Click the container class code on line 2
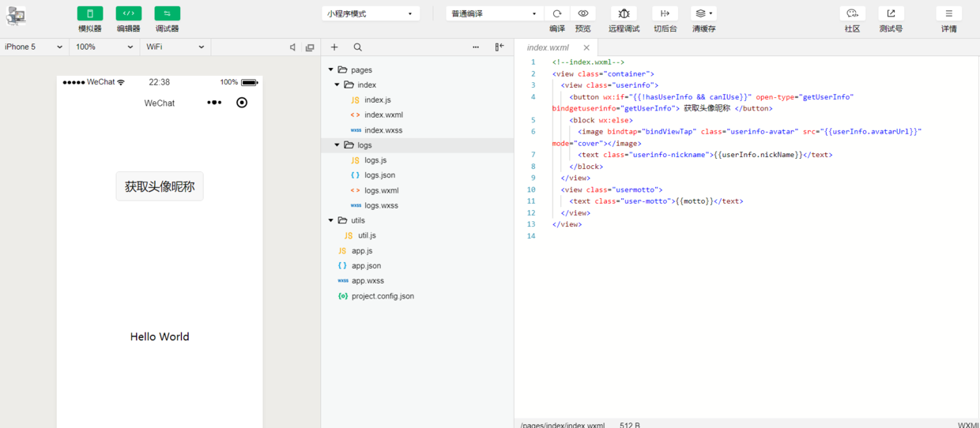Image resolution: width=980 pixels, height=428 pixels. pos(603,73)
